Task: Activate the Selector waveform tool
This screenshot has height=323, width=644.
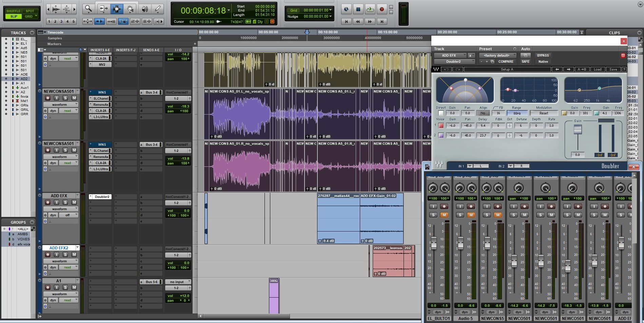Action: point(117,9)
